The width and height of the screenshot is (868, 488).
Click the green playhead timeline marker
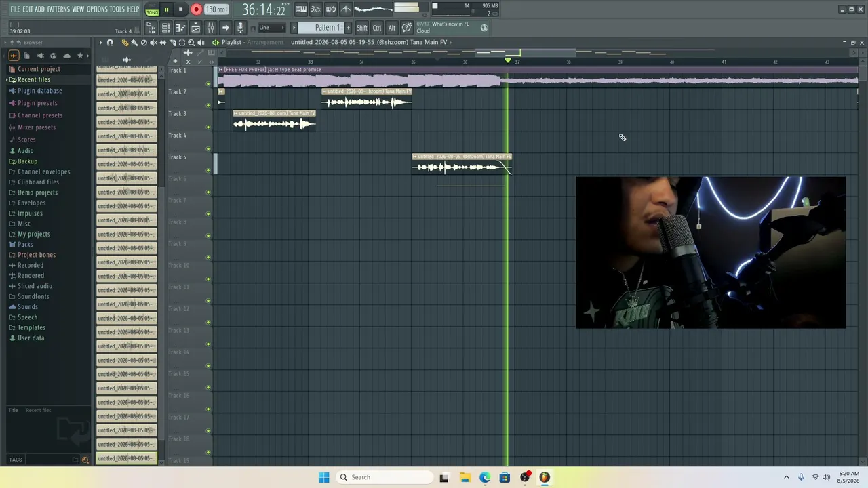[507, 61]
